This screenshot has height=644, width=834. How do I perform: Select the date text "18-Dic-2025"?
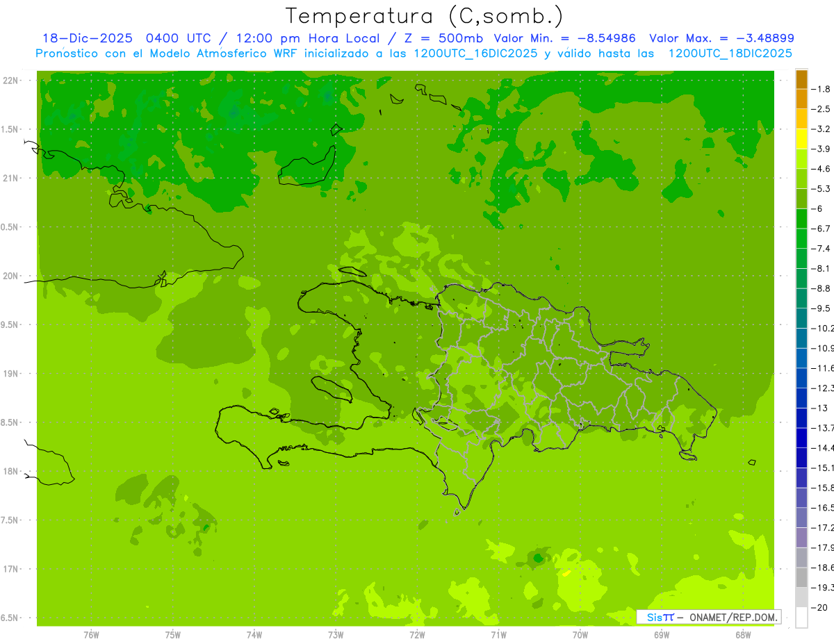coord(89,38)
